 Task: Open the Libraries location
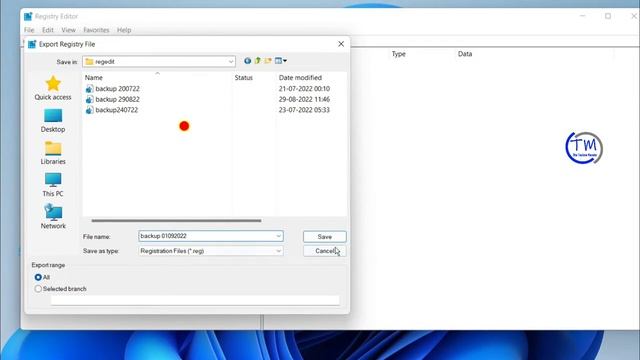click(53, 153)
